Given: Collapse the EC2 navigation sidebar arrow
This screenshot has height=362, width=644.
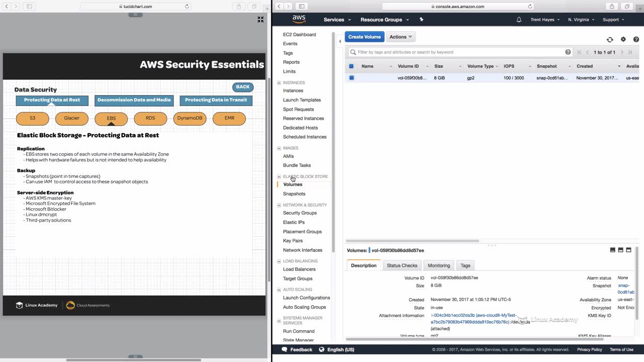Looking at the screenshot, I should [340, 41].
